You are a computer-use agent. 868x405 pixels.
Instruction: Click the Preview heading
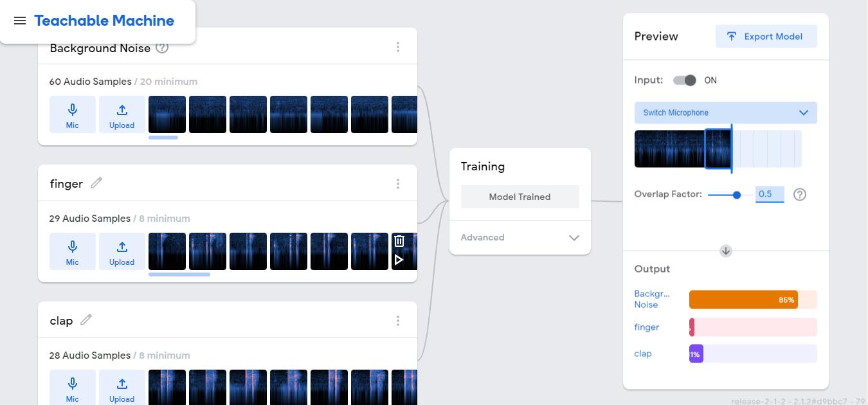(x=656, y=37)
